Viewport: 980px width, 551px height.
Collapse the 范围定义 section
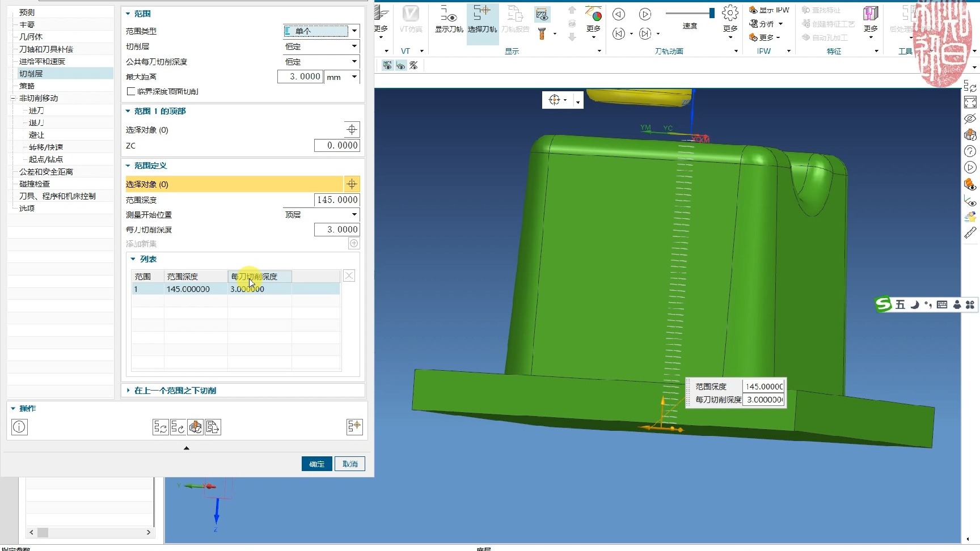pyautogui.click(x=128, y=166)
